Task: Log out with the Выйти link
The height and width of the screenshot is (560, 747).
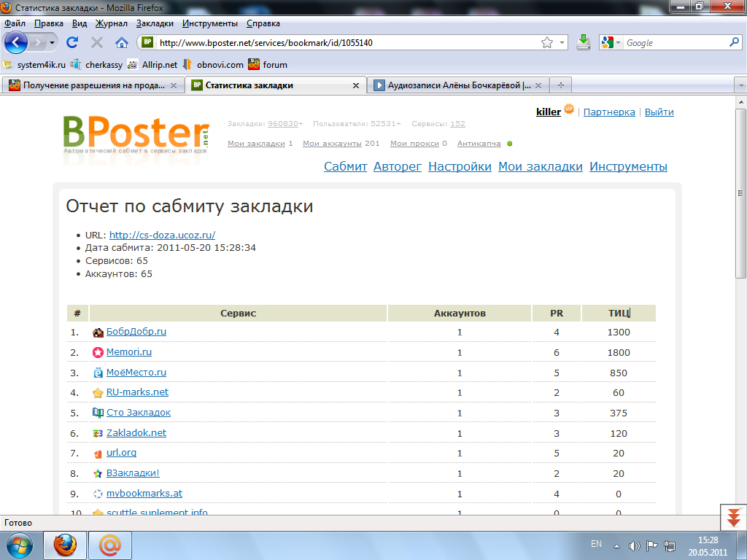Action: coord(659,112)
